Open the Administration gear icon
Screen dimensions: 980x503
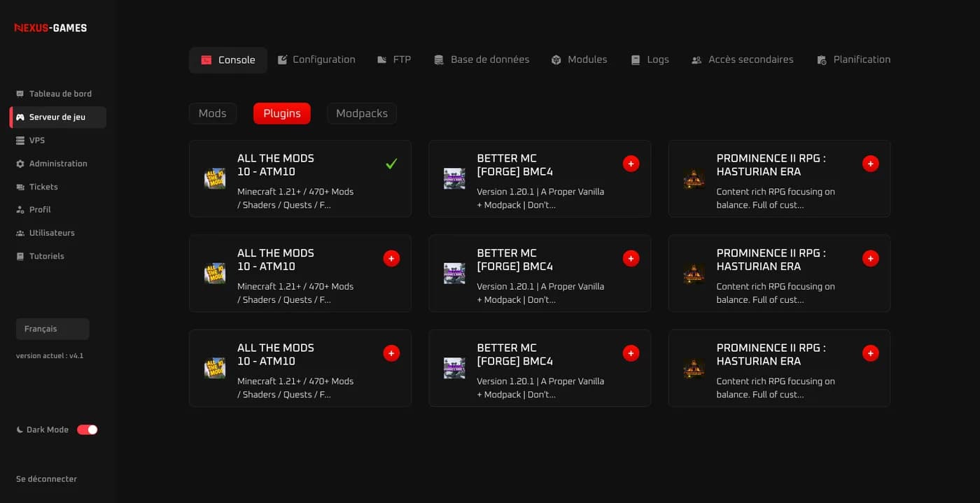20,164
